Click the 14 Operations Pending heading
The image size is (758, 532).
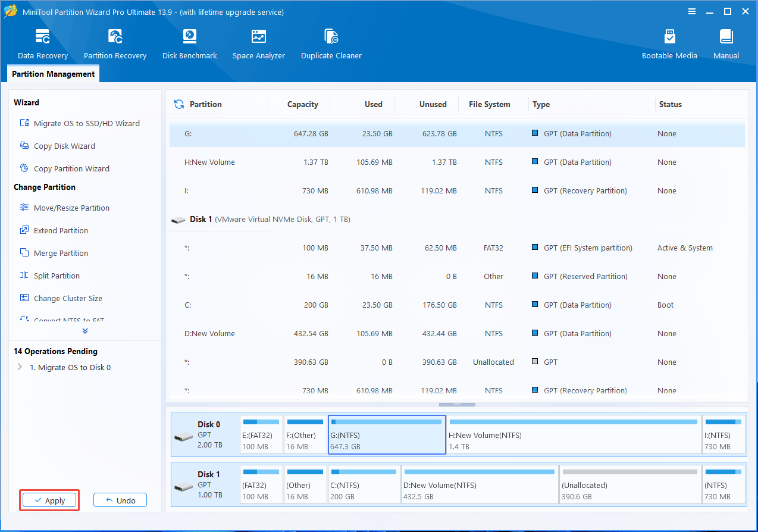[55, 351]
